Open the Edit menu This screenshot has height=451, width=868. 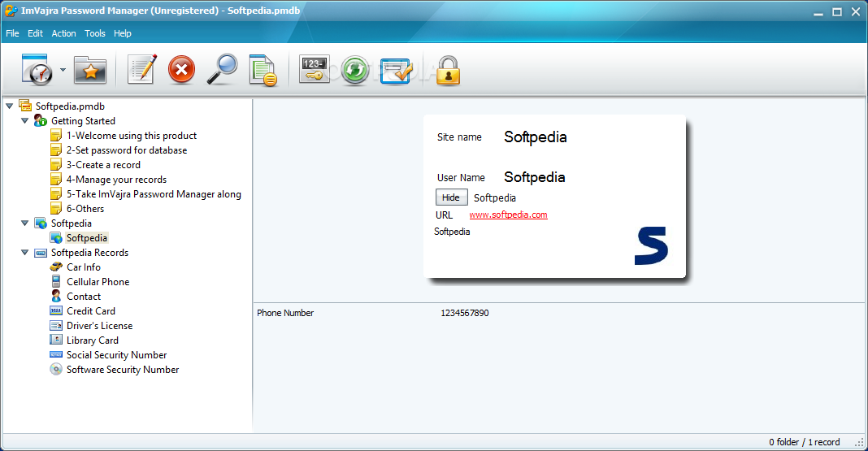pyautogui.click(x=36, y=33)
